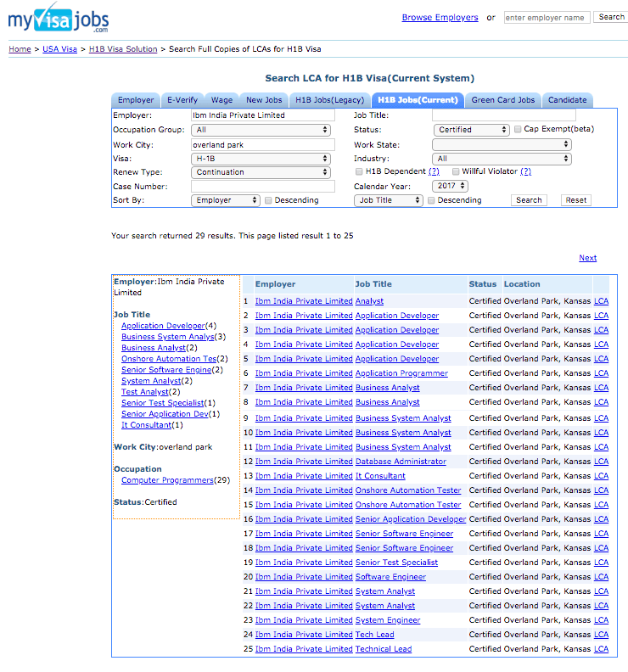
Task: Open the second sort Job Title dropdown
Action: tap(389, 200)
